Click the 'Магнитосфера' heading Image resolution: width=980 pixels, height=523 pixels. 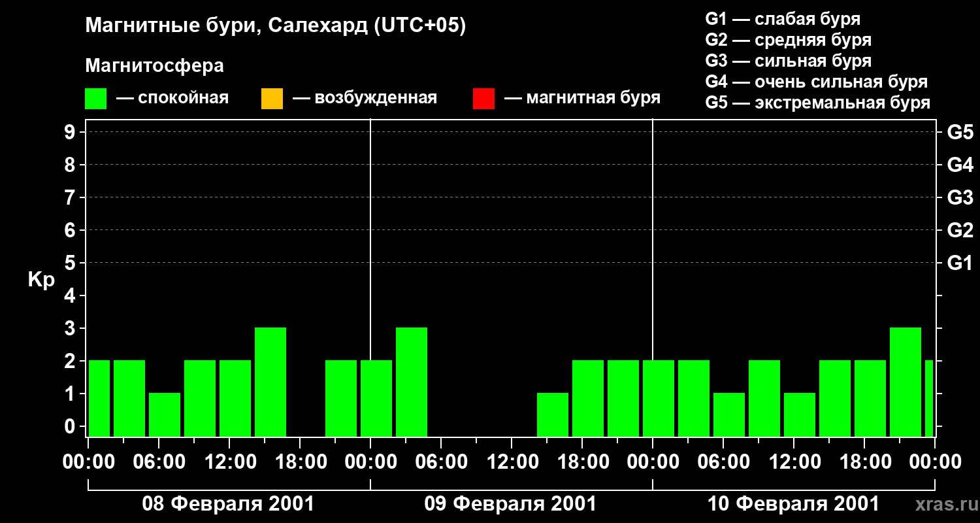155,66
